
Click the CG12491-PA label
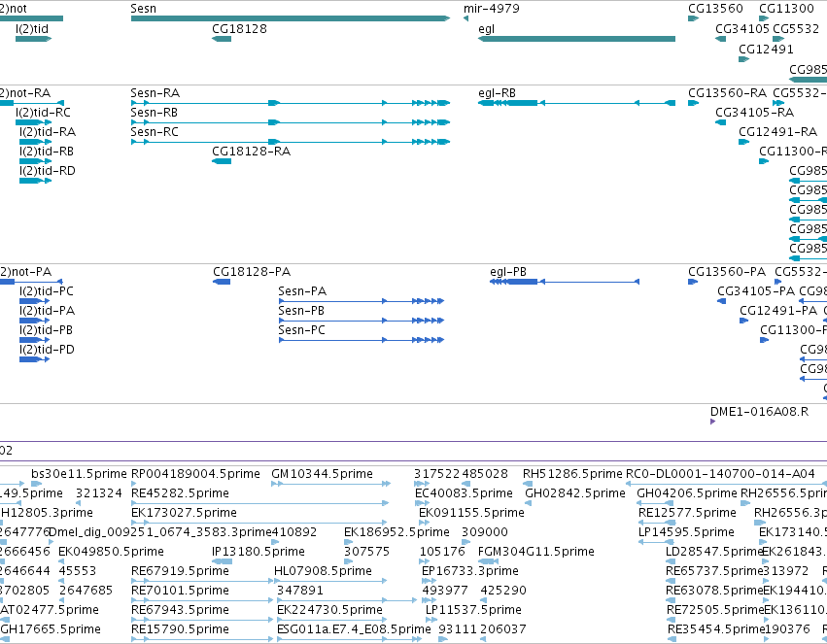point(778,311)
